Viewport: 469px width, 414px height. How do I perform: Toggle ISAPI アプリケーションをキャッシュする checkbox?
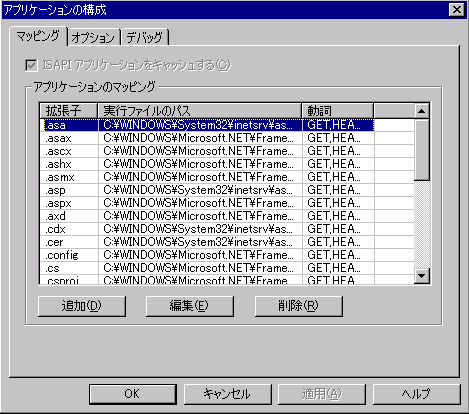click(31, 65)
